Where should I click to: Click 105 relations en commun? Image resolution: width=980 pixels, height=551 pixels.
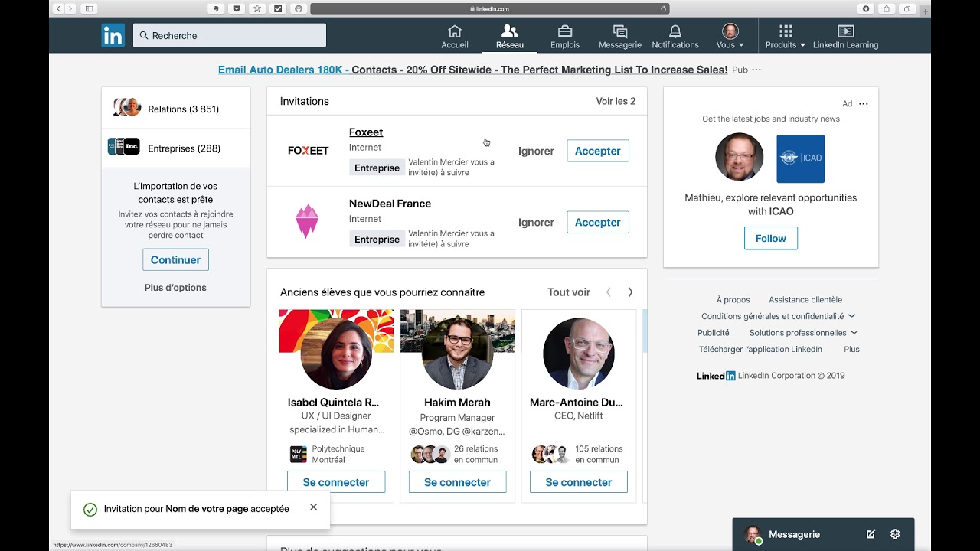[x=599, y=455]
